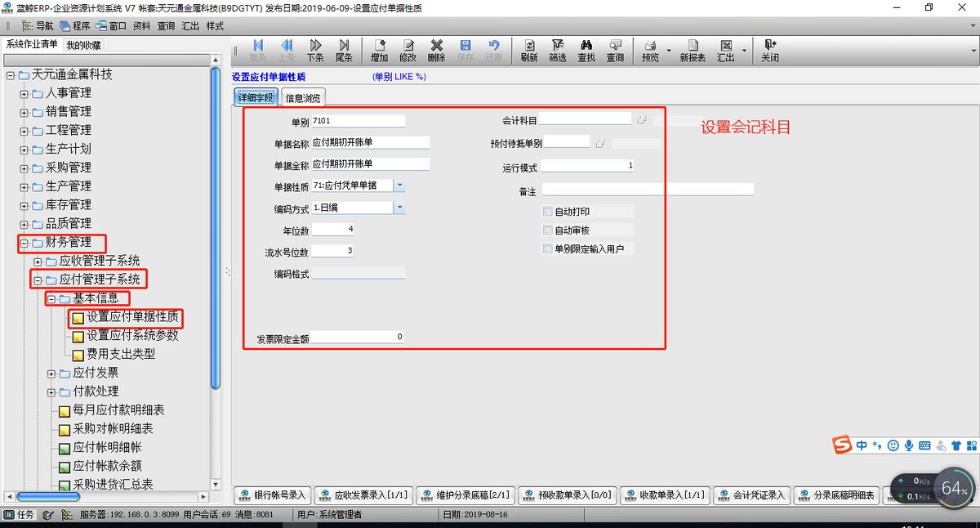Open the 资料 menu
The image size is (980, 528).
(x=141, y=25)
